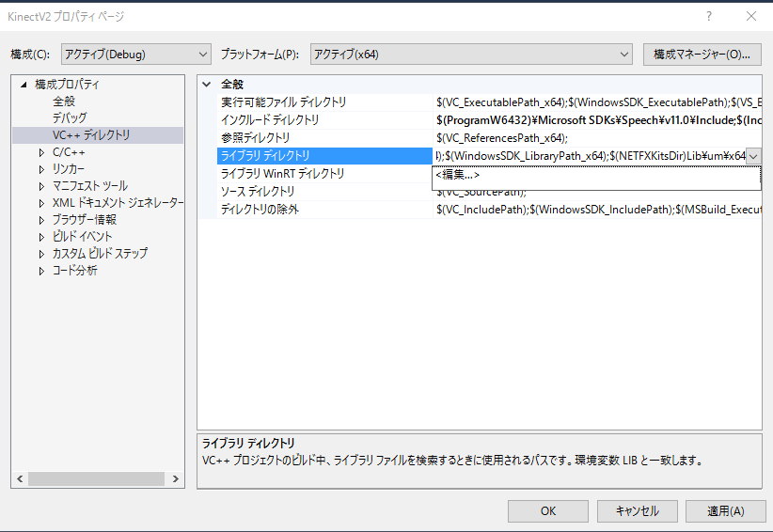Click the horizontal scrollbar in tree panel
Screen dimensions: 773x532
point(94,479)
